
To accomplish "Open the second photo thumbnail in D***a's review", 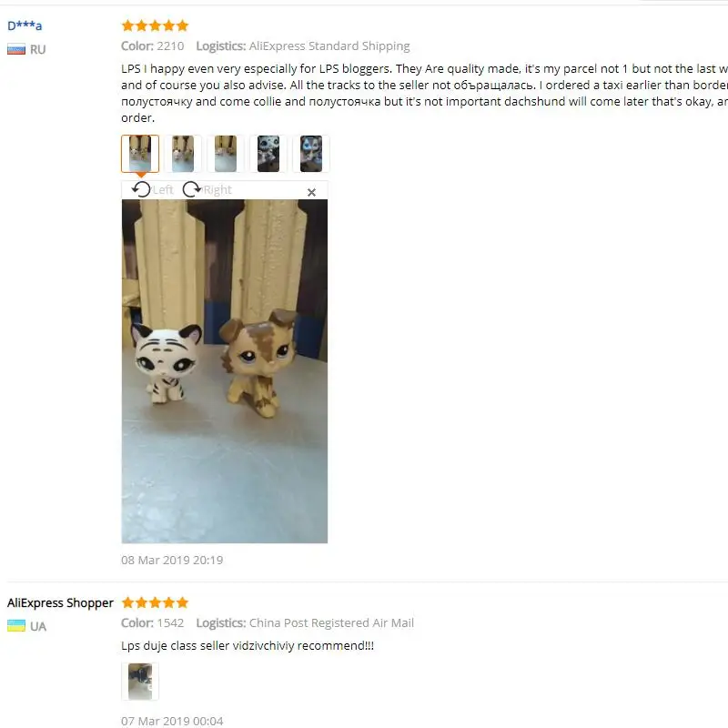I will click(183, 154).
